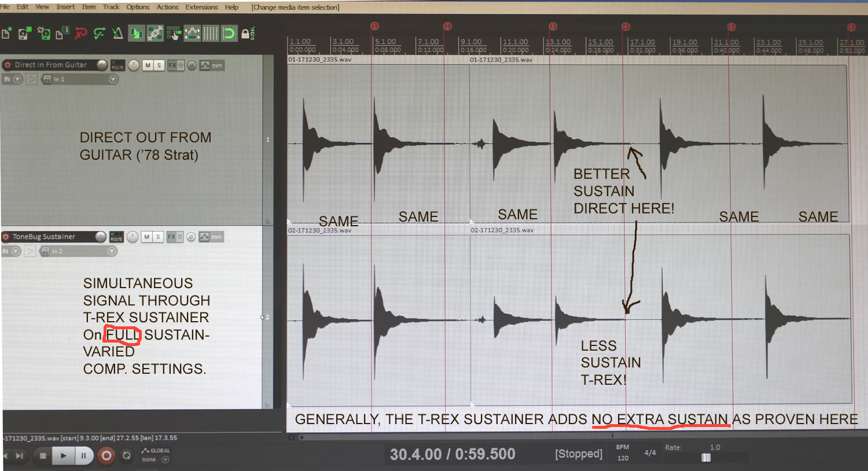The width and height of the screenshot is (868, 471).
Task: Click the playback Rate slider
Action: [707, 458]
